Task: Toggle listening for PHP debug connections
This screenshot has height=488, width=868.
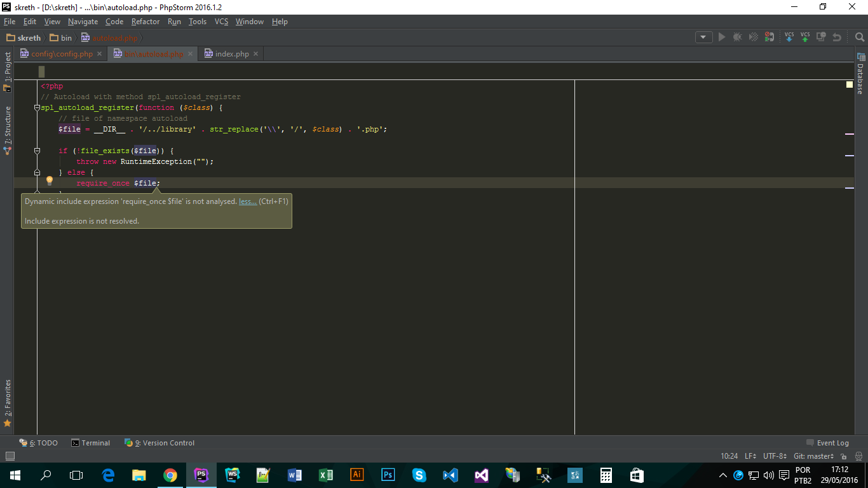Action: pyautogui.click(x=769, y=37)
